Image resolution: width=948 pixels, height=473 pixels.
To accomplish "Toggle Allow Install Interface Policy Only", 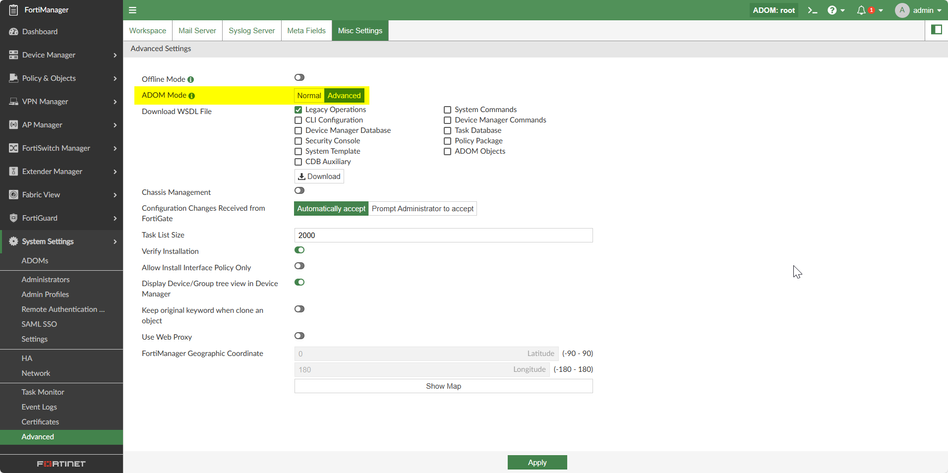I will (299, 266).
